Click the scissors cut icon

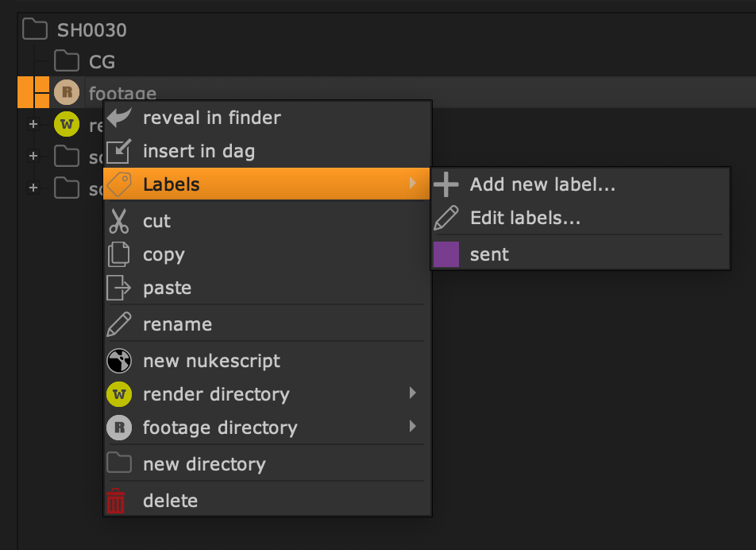[x=119, y=221]
